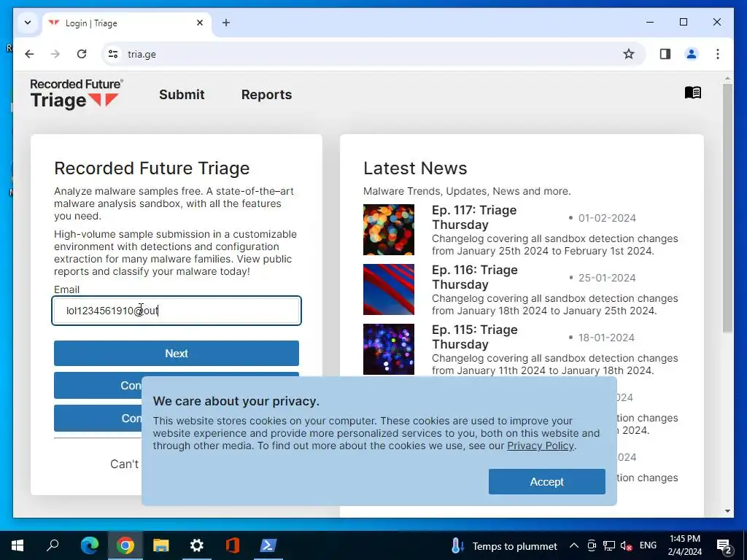Bookmark this page with the star icon
Screen dimensions: 747x560
[x=629, y=54]
